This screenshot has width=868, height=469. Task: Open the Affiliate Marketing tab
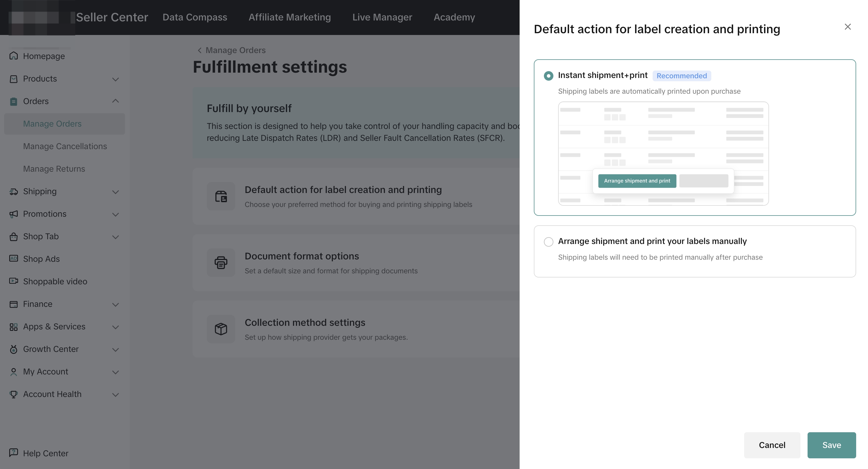(290, 17)
